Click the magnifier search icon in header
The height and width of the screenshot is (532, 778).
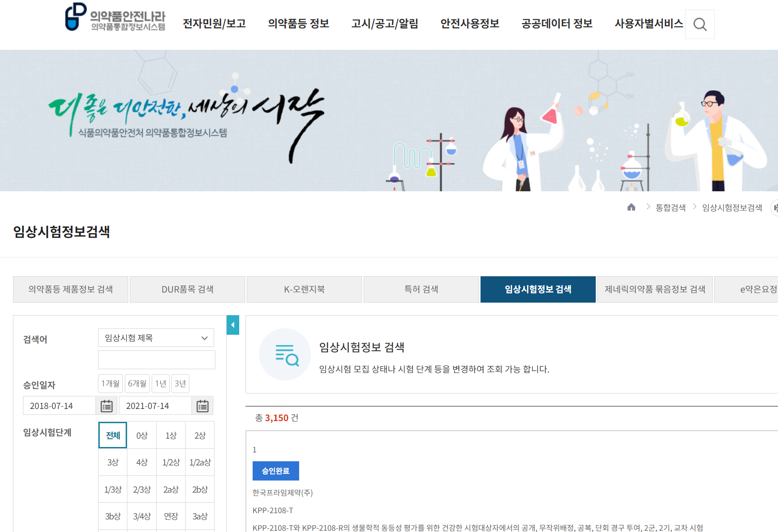pyautogui.click(x=699, y=24)
